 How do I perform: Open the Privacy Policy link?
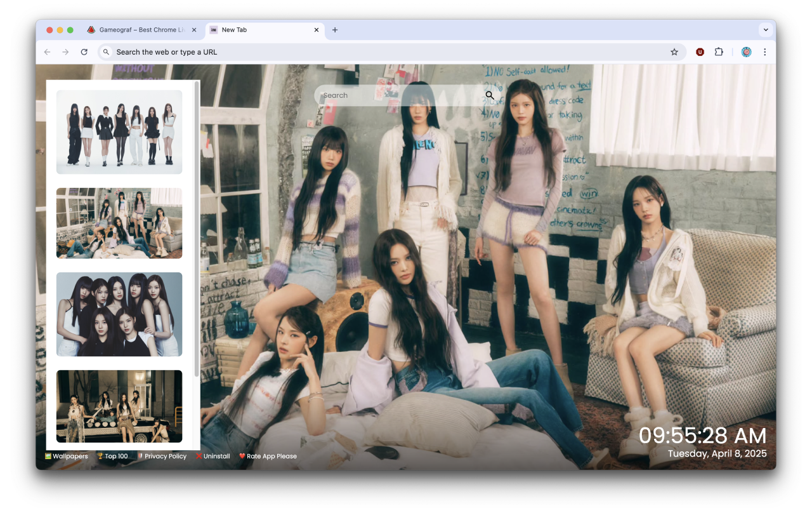click(162, 456)
